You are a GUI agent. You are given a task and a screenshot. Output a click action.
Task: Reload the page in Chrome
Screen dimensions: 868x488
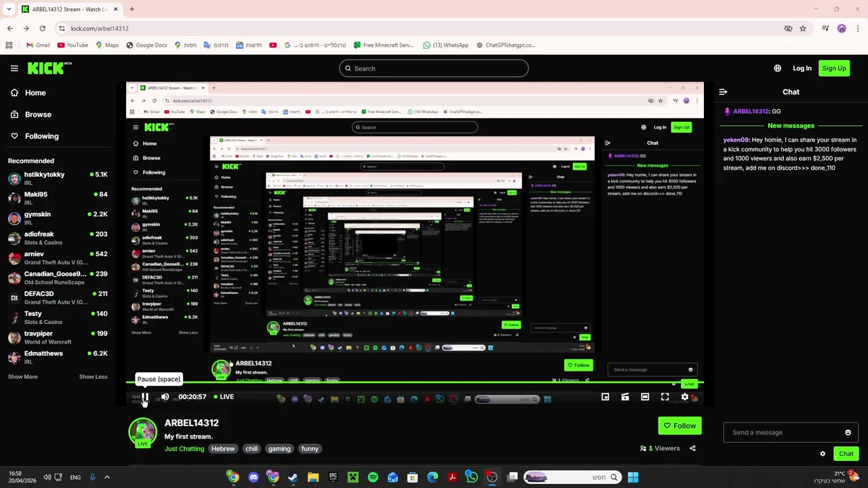click(42, 28)
